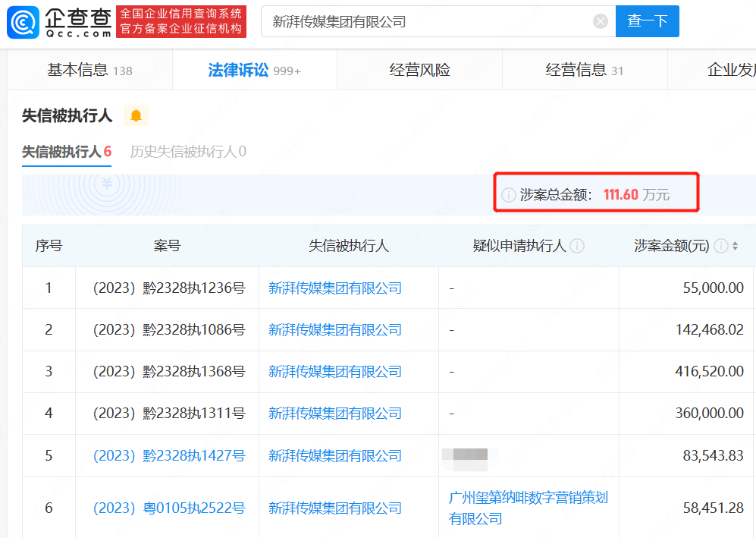Click case number (2023)黔2328执1086号
Image resolution: width=756 pixels, height=538 pixels.
coord(169,330)
